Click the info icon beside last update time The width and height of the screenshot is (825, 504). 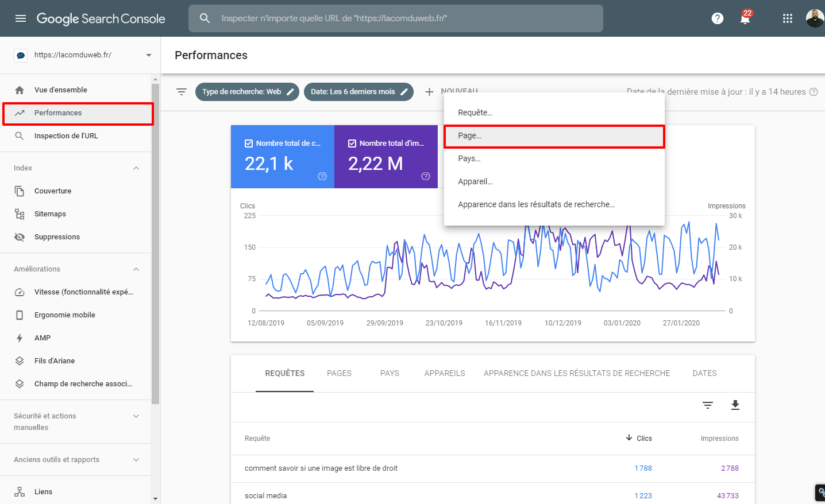(814, 92)
